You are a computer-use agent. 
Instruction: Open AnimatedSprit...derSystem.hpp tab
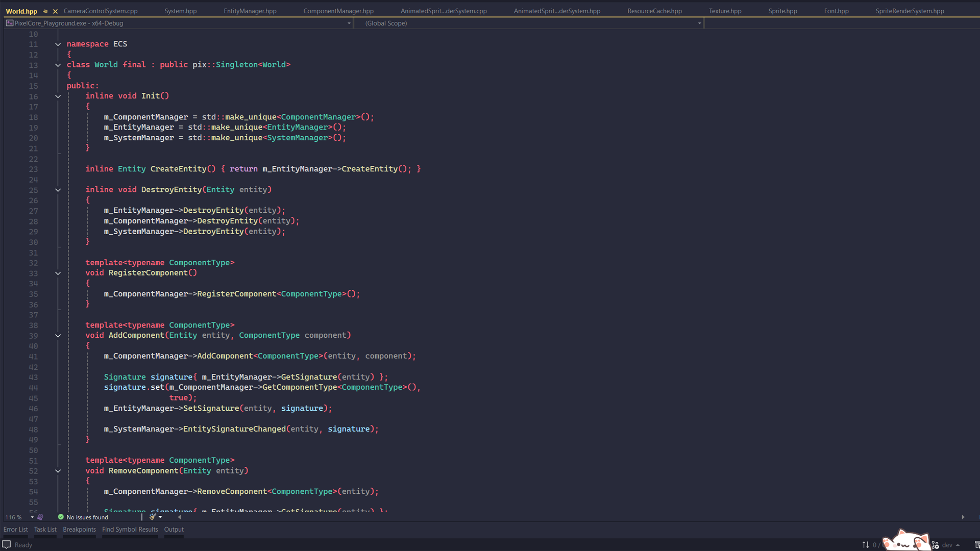click(x=557, y=11)
